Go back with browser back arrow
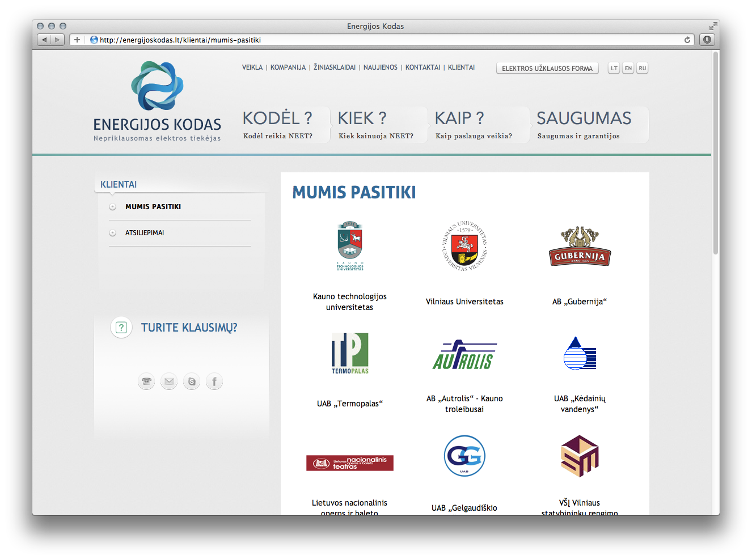Image resolution: width=752 pixels, height=560 pixels. point(44,40)
